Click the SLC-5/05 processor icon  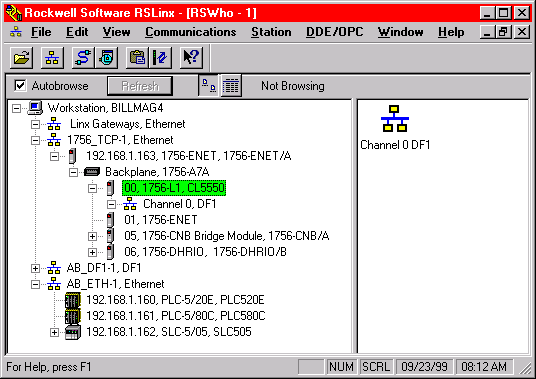73,332
